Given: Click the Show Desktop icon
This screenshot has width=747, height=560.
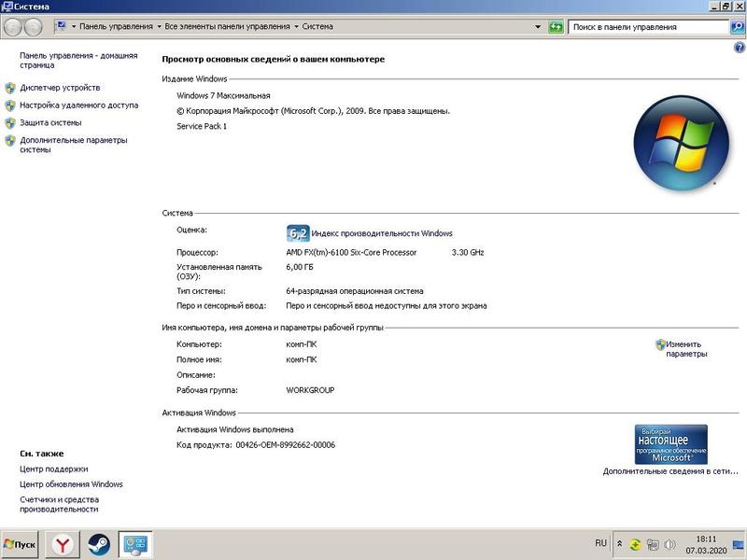Looking at the screenshot, I should [x=739, y=544].
